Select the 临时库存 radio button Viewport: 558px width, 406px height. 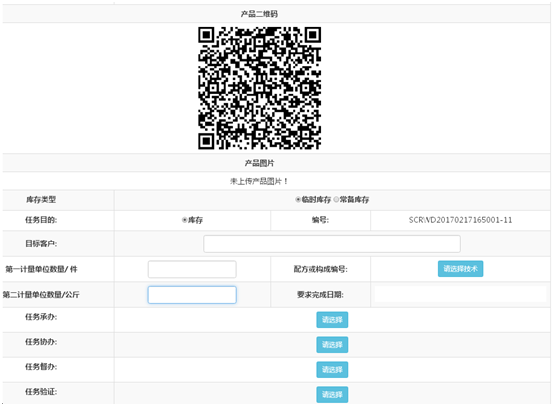click(x=298, y=200)
